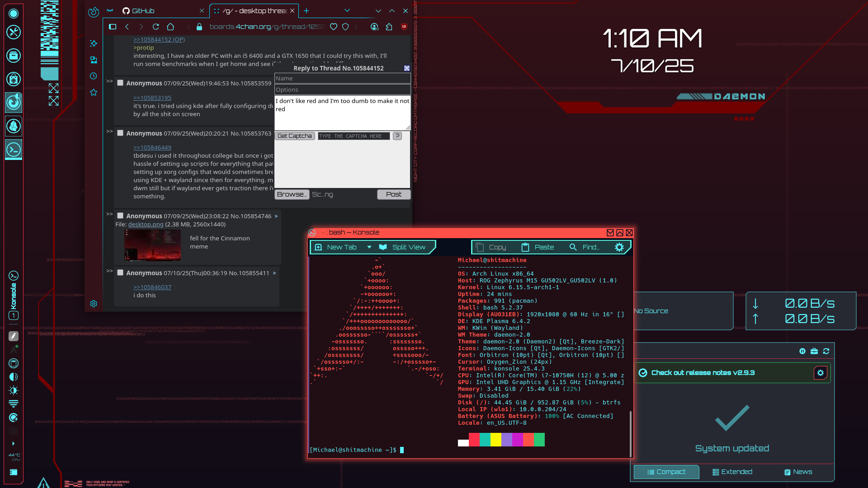Image resolution: width=868 pixels, height=488 pixels.
Task: Open Konsole settings gear in toolbar
Action: (x=619, y=247)
